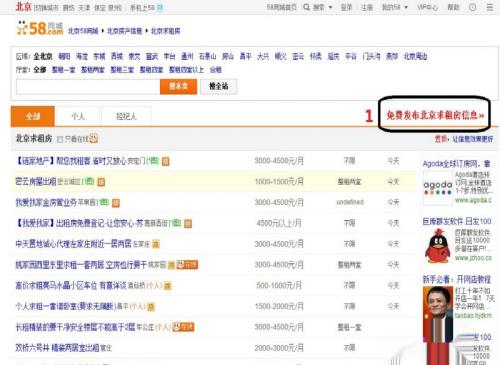Image resolution: width=500 pixels, height=365 pixels.
Task: Click badge icon on 我爱我家金房管业务 row
Action: point(116,203)
